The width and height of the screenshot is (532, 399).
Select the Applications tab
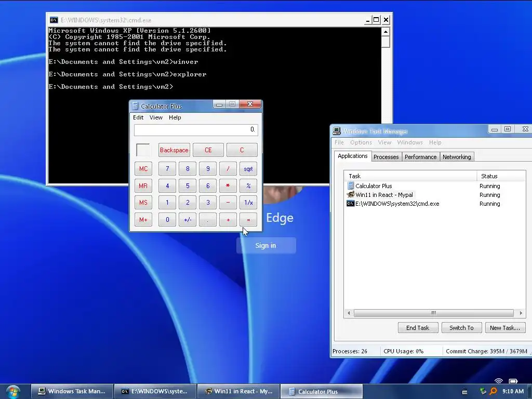(353, 156)
